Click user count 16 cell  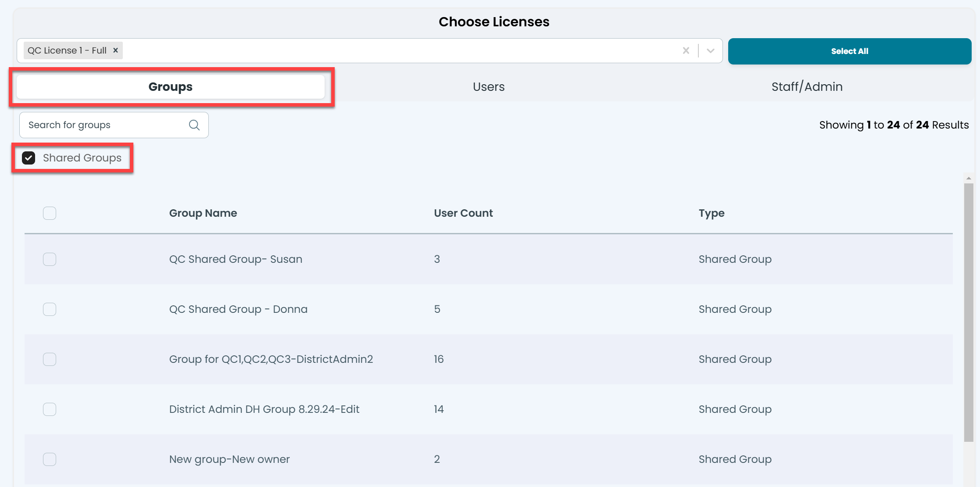pyautogui.click(x=439, y=359)
